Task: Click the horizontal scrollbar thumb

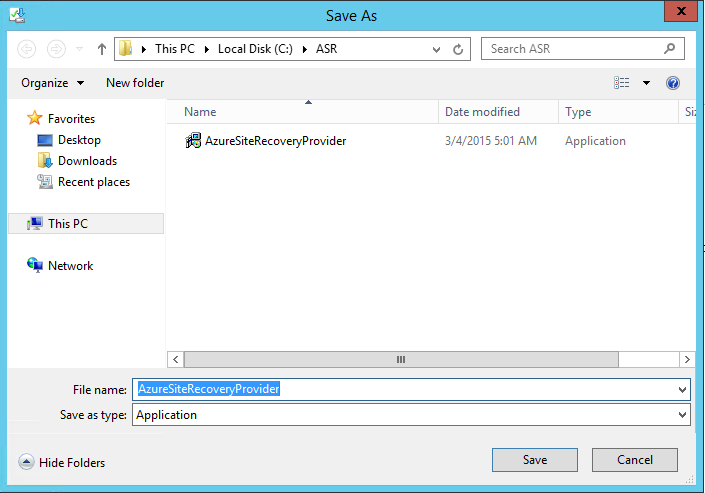Action: coord(400,359)
